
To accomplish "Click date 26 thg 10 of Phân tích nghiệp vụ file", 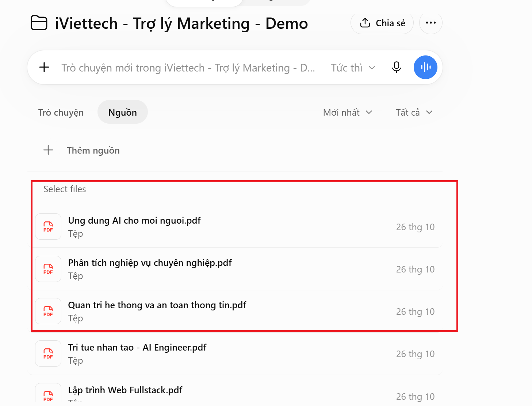I will click(415, 269).
